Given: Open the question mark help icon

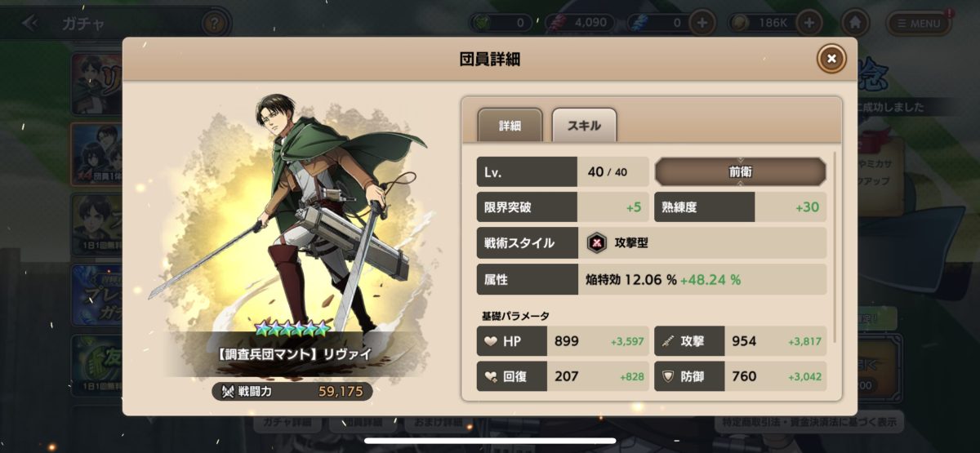Looking at the screenshot, I should click(213, 23).
